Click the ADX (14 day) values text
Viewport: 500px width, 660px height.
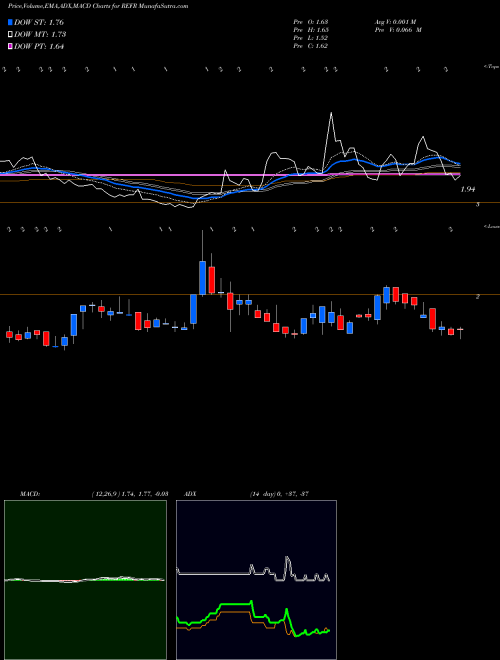pyautogui.click(x=279, y=494)
